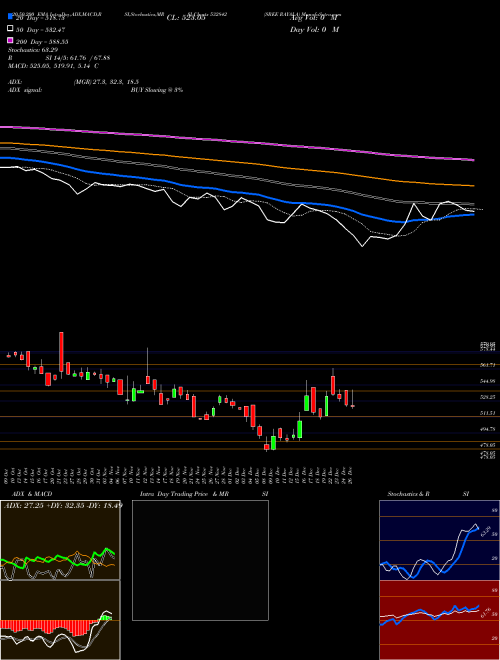The height and width of the screenshot is (660, 500).
Task: Click the empty Intra Day Trading Price chart box
Action: [200, 560]
